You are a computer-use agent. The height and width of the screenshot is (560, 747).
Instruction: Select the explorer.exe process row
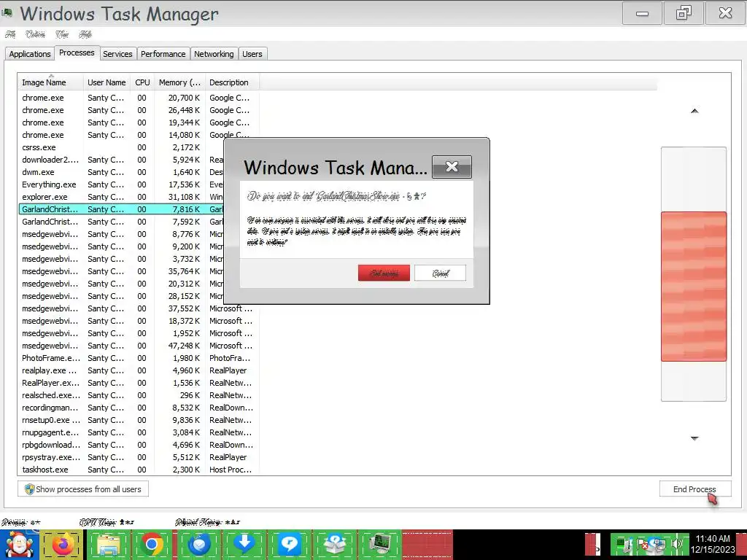121,197
